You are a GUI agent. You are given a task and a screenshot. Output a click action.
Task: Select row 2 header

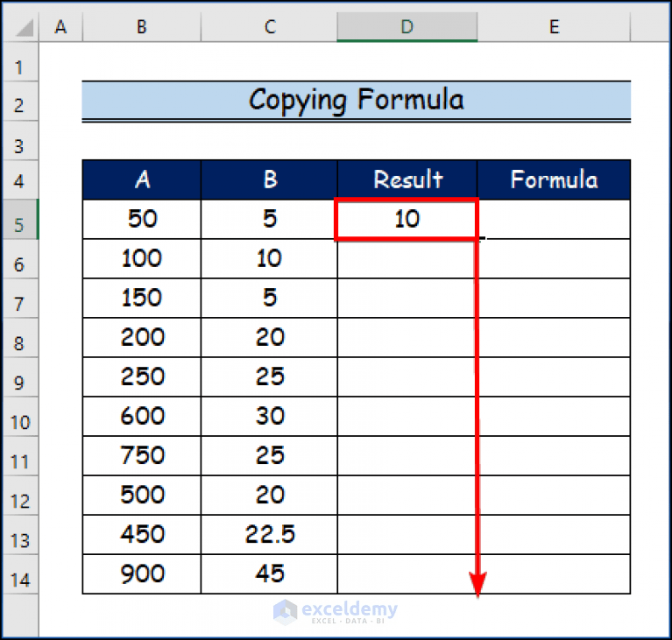pos(20,102)
